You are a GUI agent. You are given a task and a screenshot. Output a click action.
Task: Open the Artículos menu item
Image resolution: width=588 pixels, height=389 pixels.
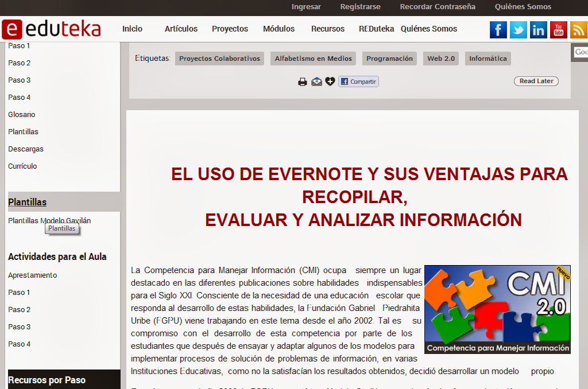[x=181, y=28]
